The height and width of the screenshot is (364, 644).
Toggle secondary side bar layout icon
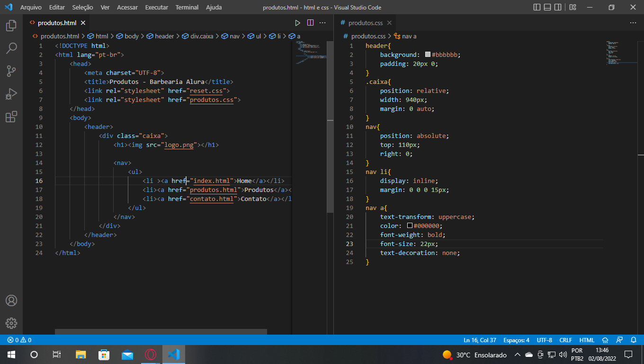[x=558, y=7]
